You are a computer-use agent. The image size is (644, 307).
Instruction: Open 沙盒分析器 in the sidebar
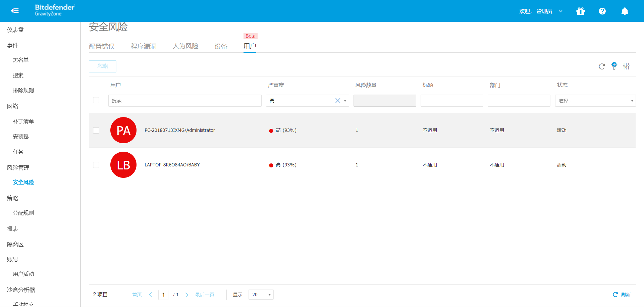pos(21,290)
